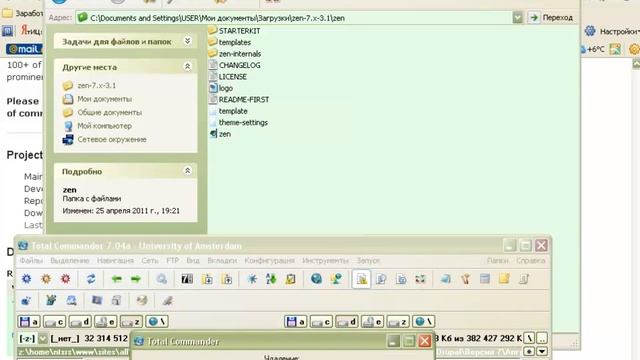Open drive a in left Total Commander panel
Screen dimensions: 640x360
click(29, 322)
